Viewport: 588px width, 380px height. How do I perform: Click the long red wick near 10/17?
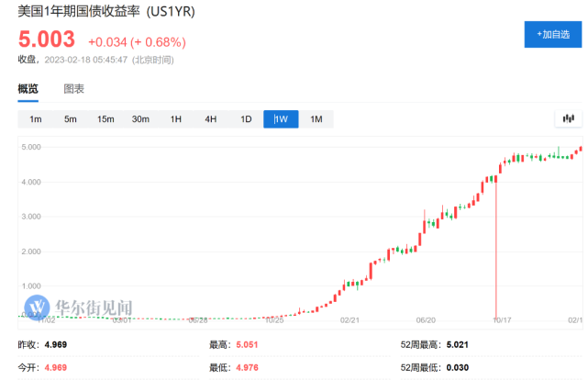click(x=496, y=248)
